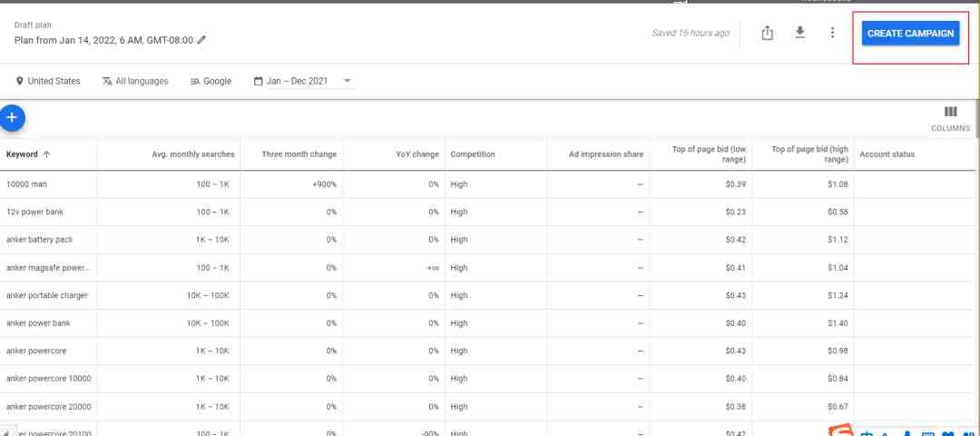This screenshot has width=980, height=436.
Task: Sort by Three month change column
Action: click(299, 154)
